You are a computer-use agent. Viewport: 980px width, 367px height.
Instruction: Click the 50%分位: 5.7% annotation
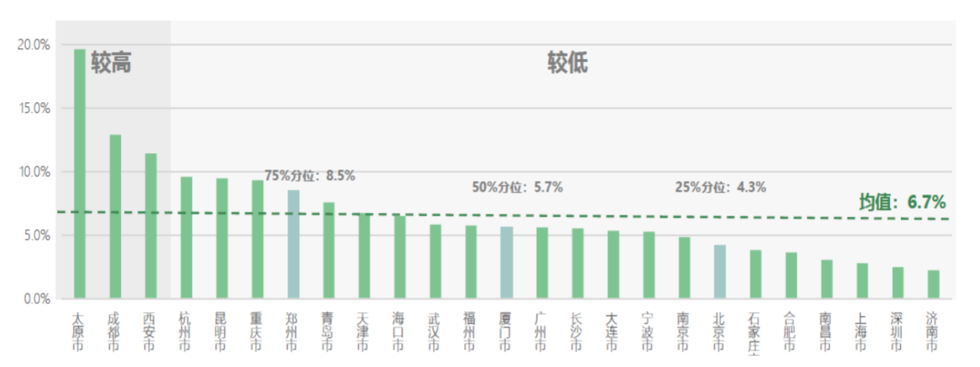tap(517, 187)
